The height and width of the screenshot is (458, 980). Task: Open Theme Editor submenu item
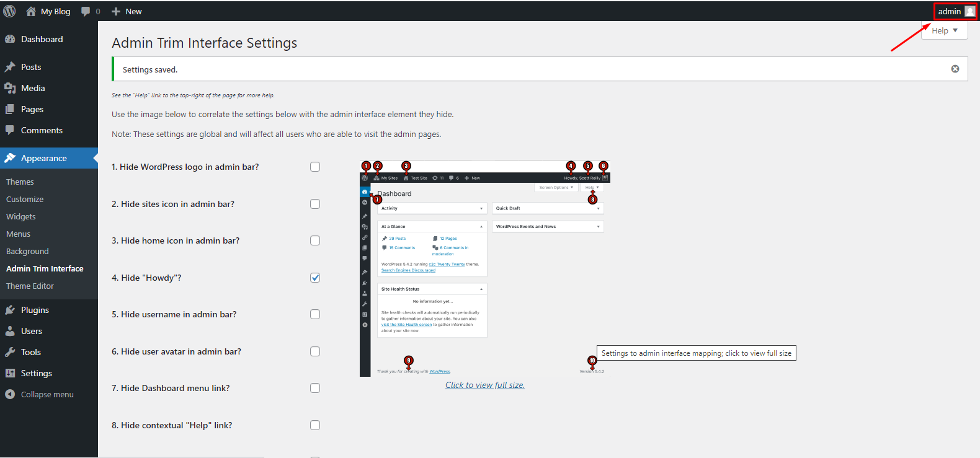pos(30,286)
